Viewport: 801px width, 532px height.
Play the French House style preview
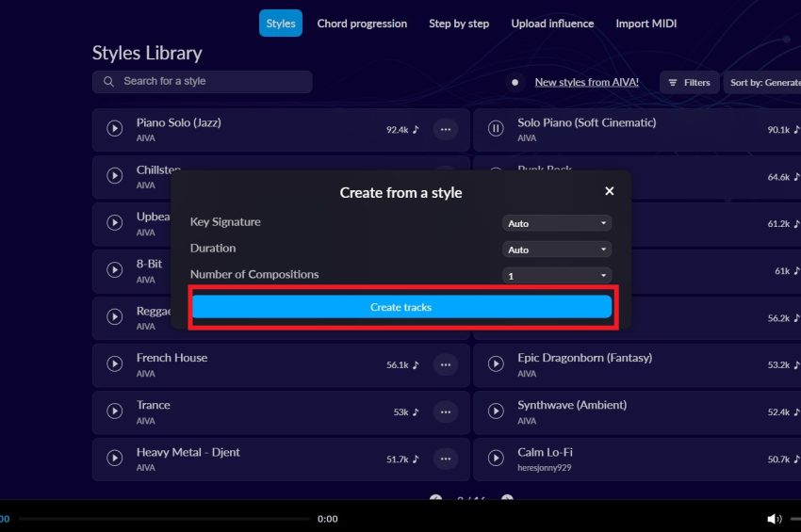[115, 364]
